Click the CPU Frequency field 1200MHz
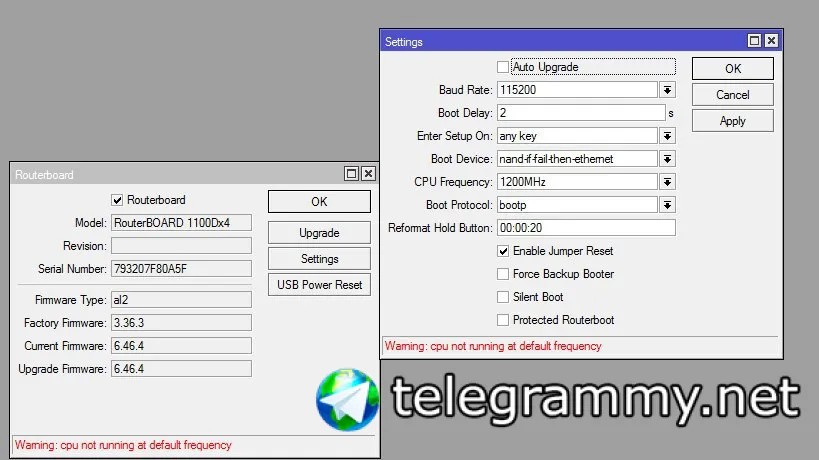 [x=577, y=182]
